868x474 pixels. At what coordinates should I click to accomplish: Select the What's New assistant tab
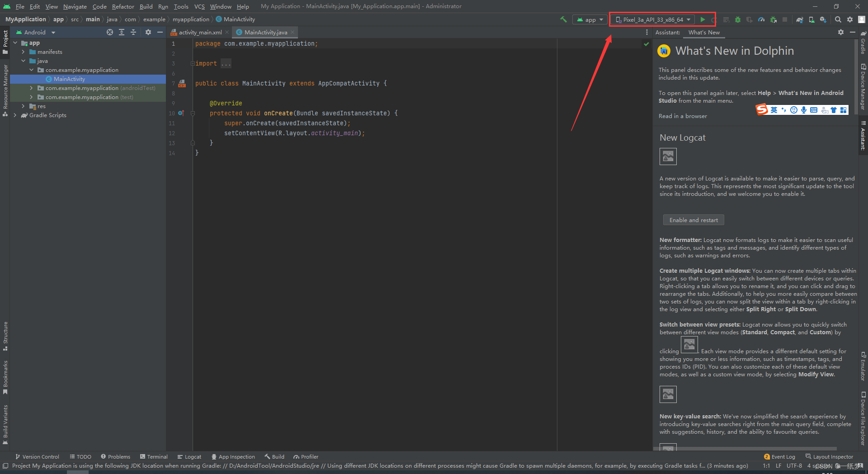(x=704, y=32)
